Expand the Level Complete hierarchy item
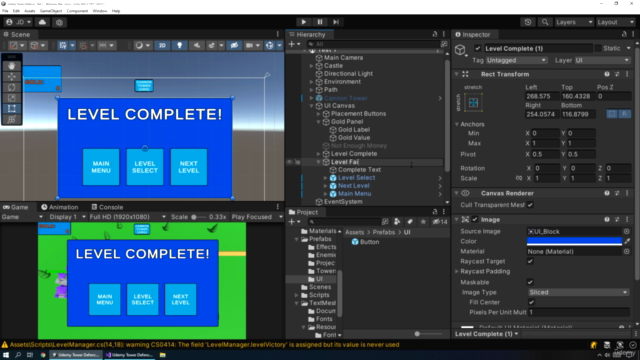The width and height of the screenshot is (640, 360). (318, 154)
